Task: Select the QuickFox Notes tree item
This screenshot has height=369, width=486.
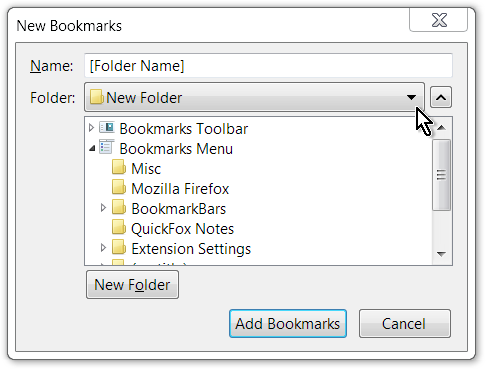Action: point(183,229)
